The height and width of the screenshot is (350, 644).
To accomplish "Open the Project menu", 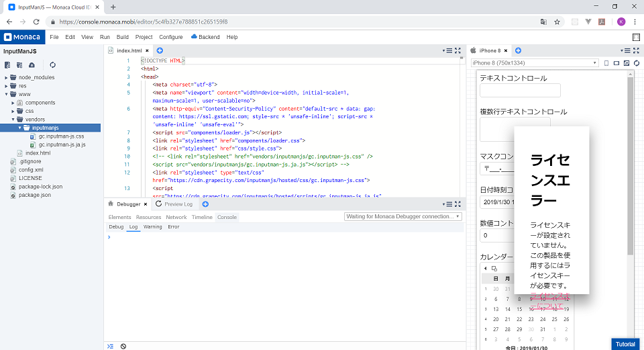I will [x=144, y=37].
